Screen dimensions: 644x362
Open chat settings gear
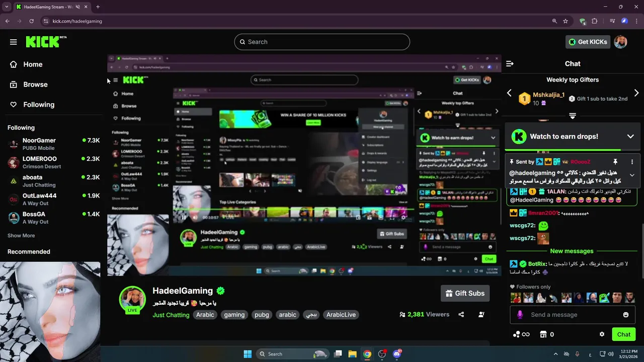[602, 334]
